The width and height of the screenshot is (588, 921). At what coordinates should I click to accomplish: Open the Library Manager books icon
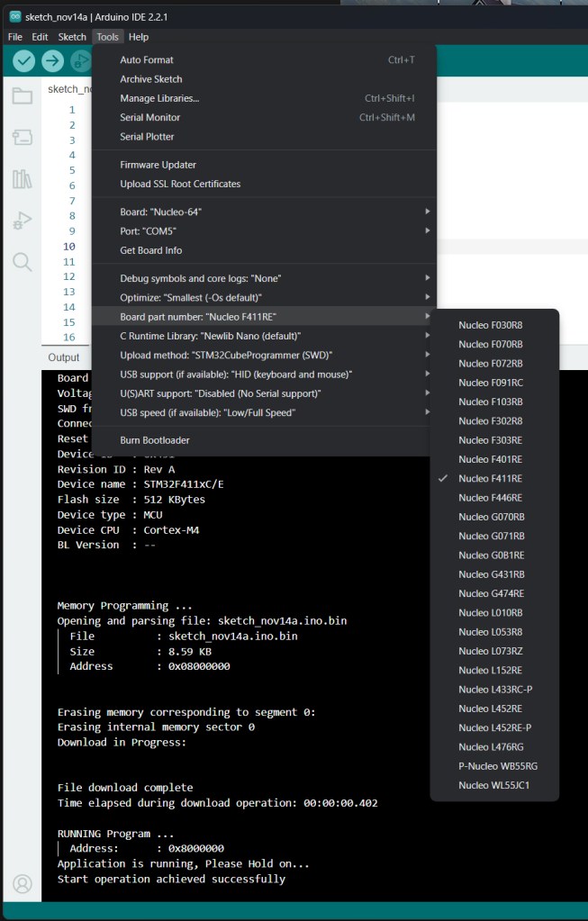(x=23, y=179)
